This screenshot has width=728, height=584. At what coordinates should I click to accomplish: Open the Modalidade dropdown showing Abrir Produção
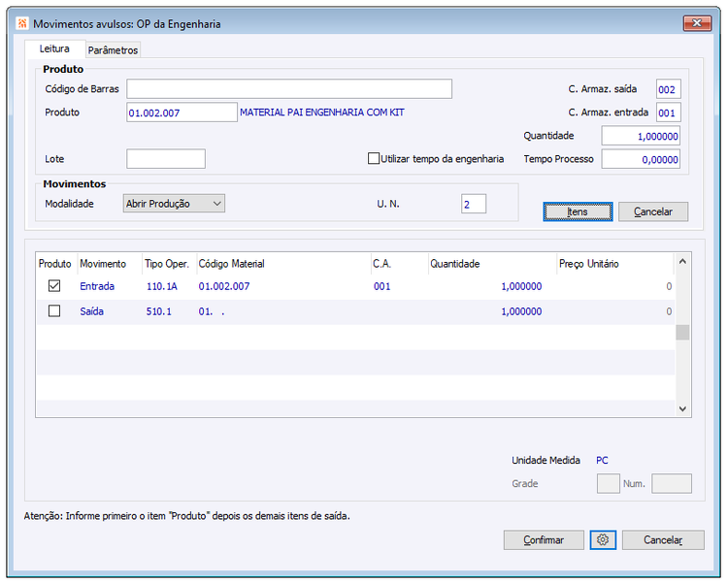click(x=174, y=203)
